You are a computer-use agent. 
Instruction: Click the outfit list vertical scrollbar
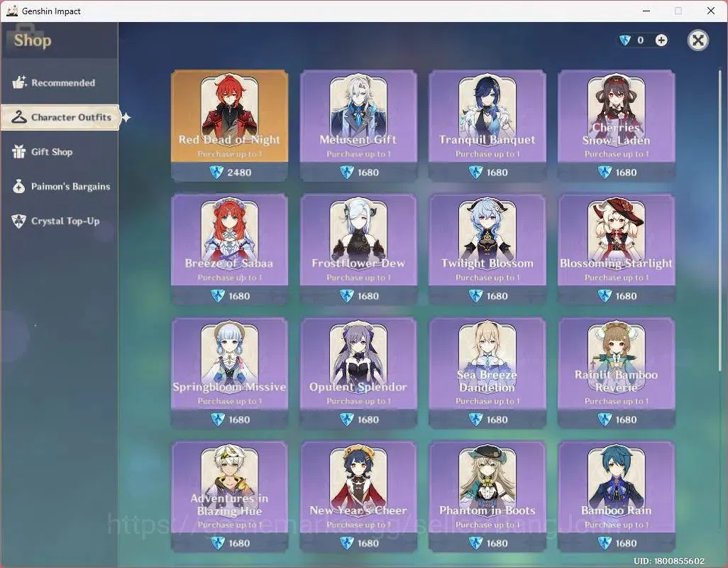pyautogui.click(x=719, y=221)
